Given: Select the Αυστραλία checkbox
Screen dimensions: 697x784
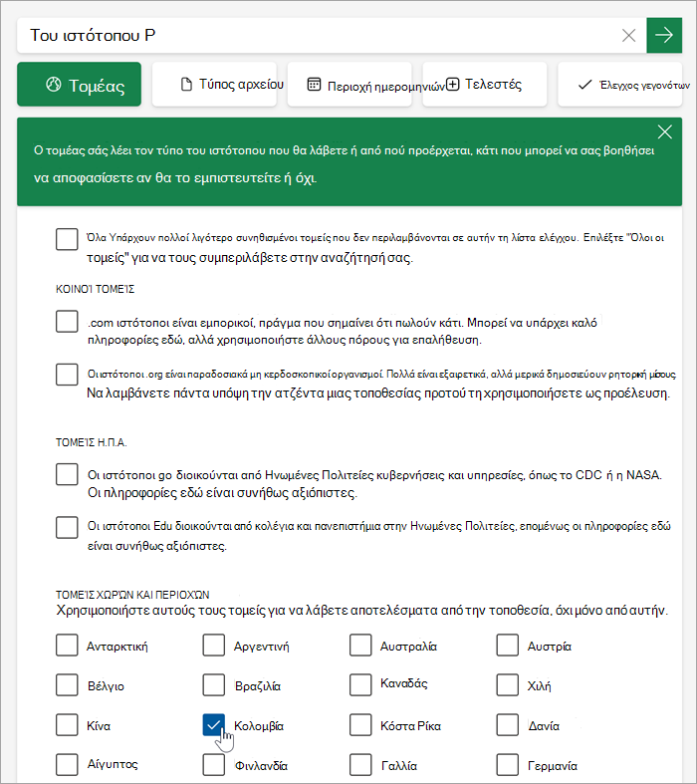Looking at the screenshot, I should [360, 645].
